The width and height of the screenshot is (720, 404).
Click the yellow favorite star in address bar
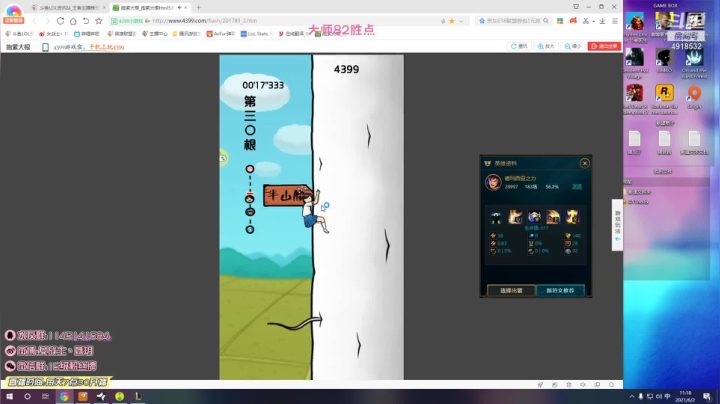pos(452,21)
